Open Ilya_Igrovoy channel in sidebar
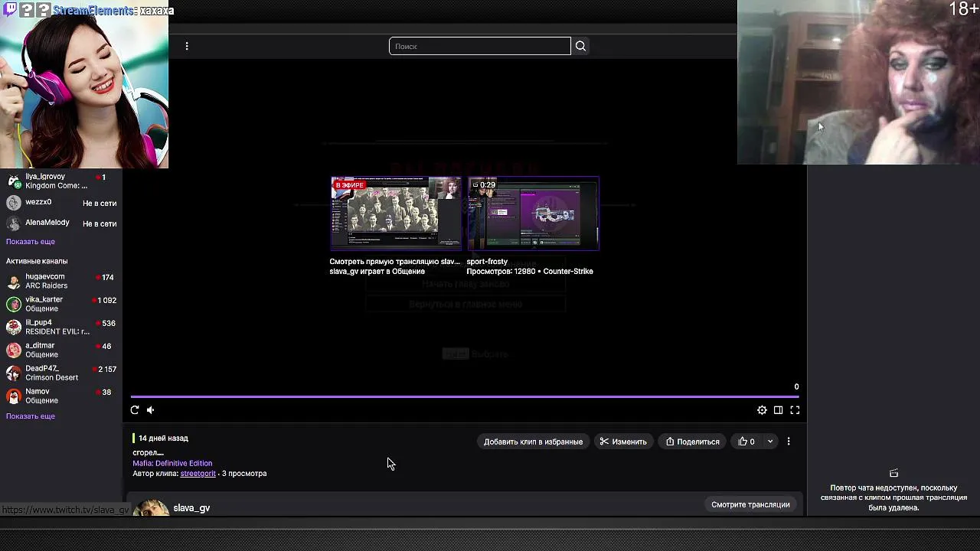980x551 pixels. tap(61, 181)
